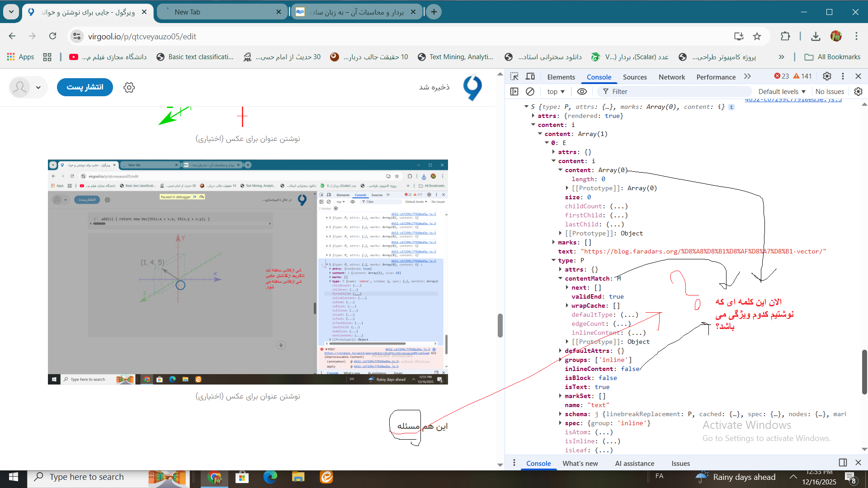Click the blue publish post button

click(x=85, y=87)
